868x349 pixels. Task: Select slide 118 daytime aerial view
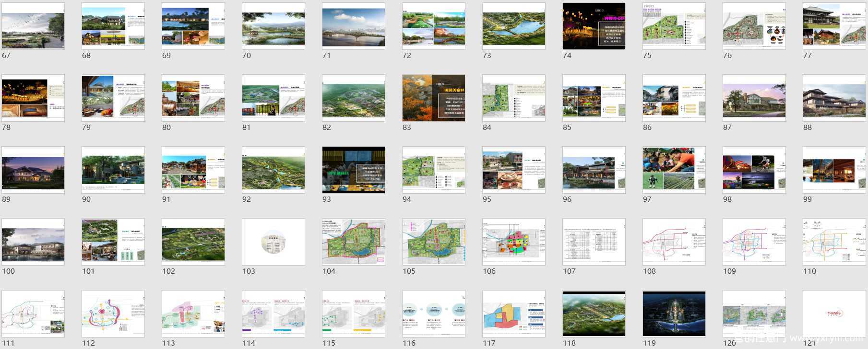pyautogui.click(x=594, y=314)
